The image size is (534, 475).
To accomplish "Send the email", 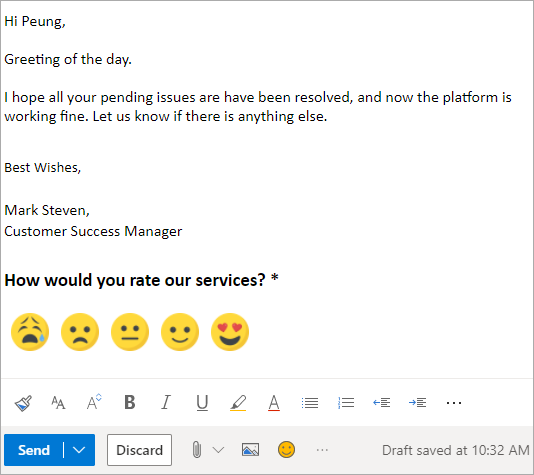I will (x=34, y=450).
